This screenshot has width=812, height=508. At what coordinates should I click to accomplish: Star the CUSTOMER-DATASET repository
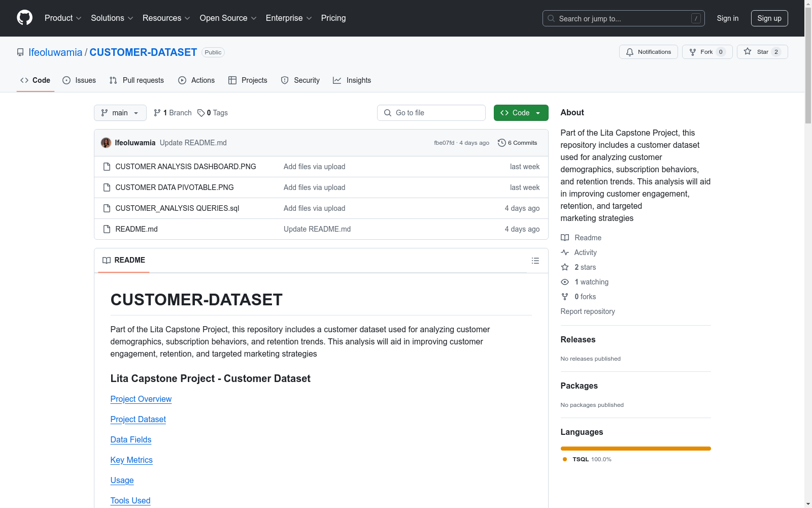[762, 52]
